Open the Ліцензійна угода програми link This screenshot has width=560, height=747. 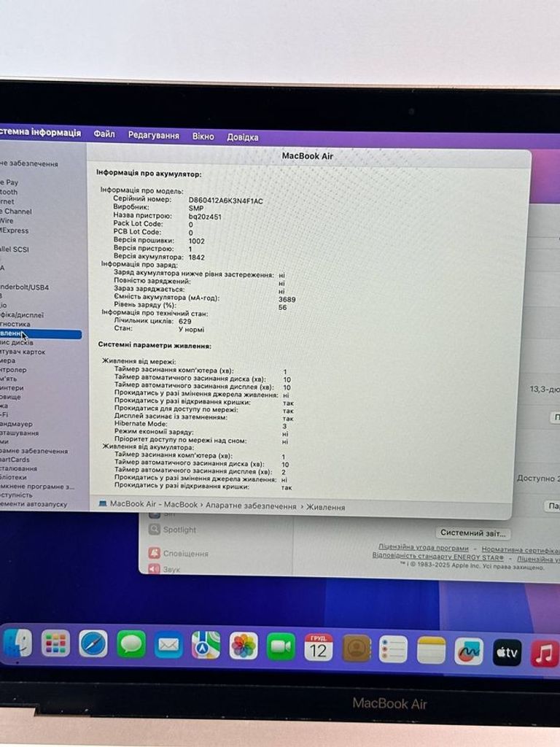pos(424,547)
